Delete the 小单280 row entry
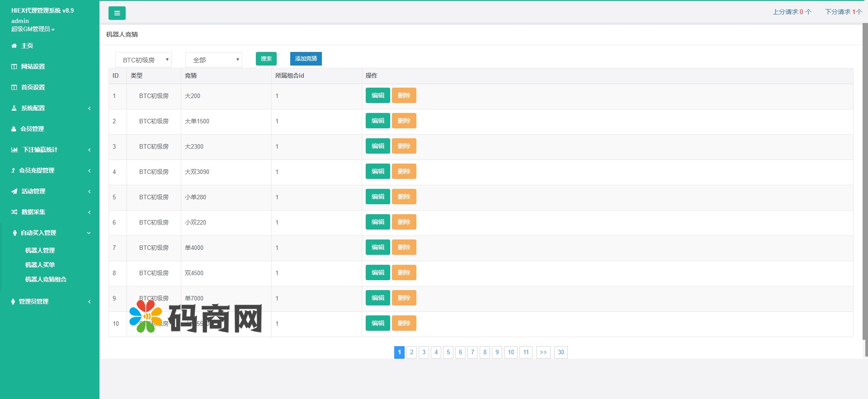This screenshot has width=868, height=399. pos(404,197)
